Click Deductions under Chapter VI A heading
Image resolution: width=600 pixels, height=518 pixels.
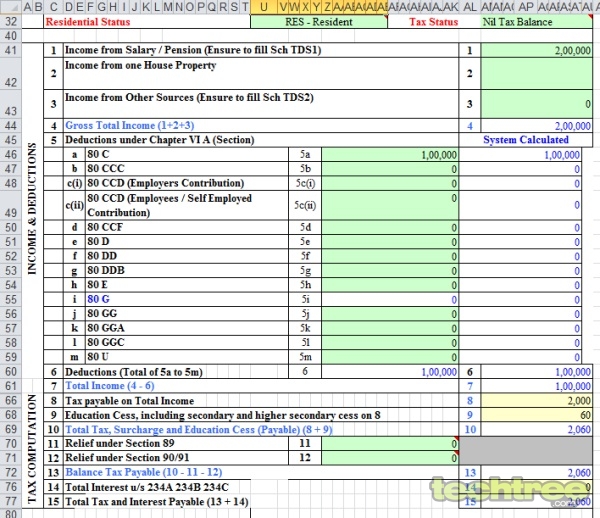click(x=160, y=140)
